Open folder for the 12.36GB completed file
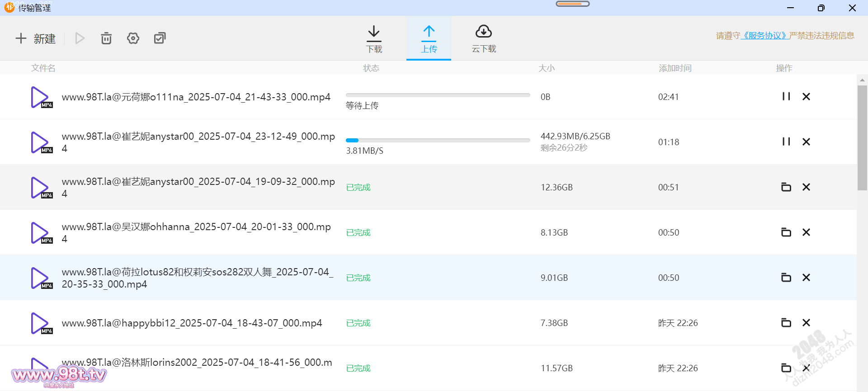Screen dimensions: 868x392 (x=786, y=187)
